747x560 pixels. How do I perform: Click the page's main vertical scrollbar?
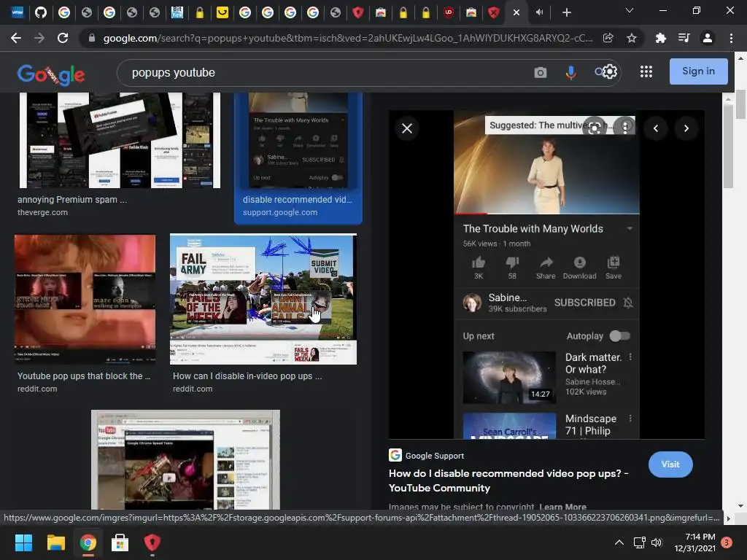pos(741,105)
